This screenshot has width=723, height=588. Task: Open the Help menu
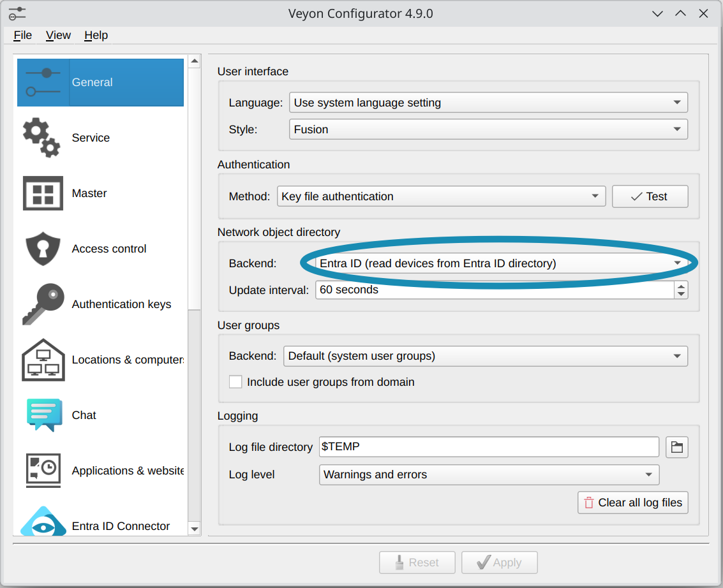tap(96, 35)
